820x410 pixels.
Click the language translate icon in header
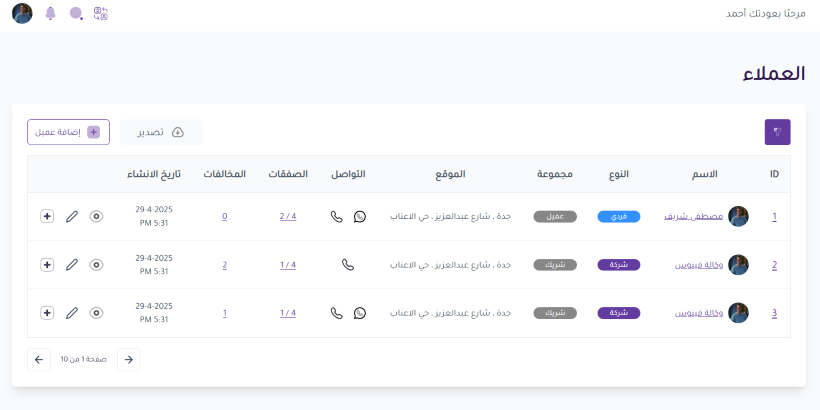[100, 14]
